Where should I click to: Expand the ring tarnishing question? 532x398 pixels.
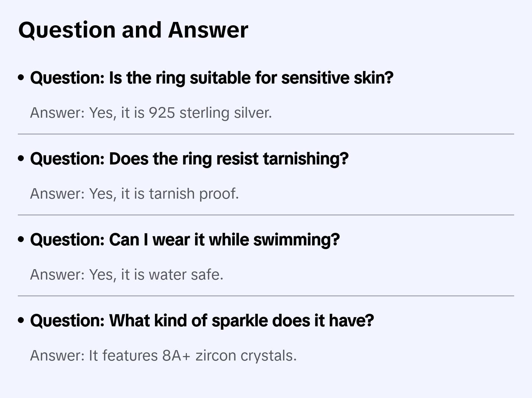coord(189,159)
